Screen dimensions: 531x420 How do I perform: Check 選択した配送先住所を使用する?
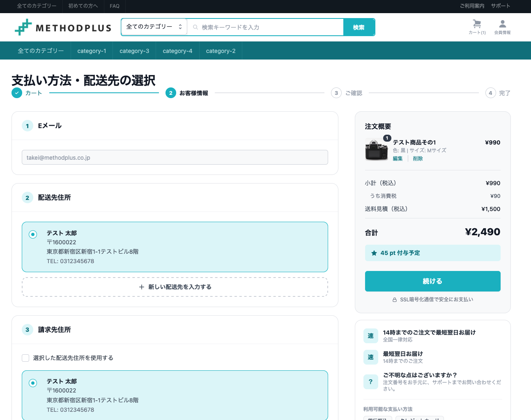pos(25,358)
